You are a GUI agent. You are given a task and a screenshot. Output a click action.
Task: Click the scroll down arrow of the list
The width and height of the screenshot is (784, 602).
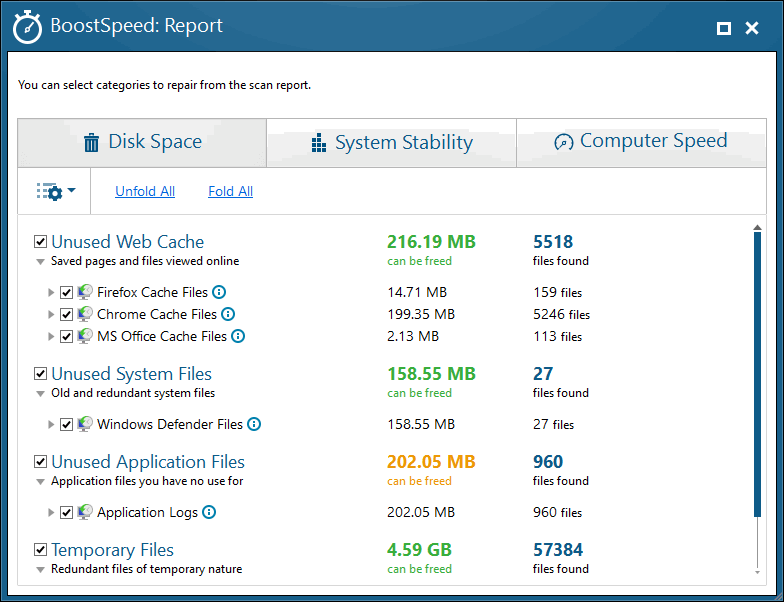(758, 572)
